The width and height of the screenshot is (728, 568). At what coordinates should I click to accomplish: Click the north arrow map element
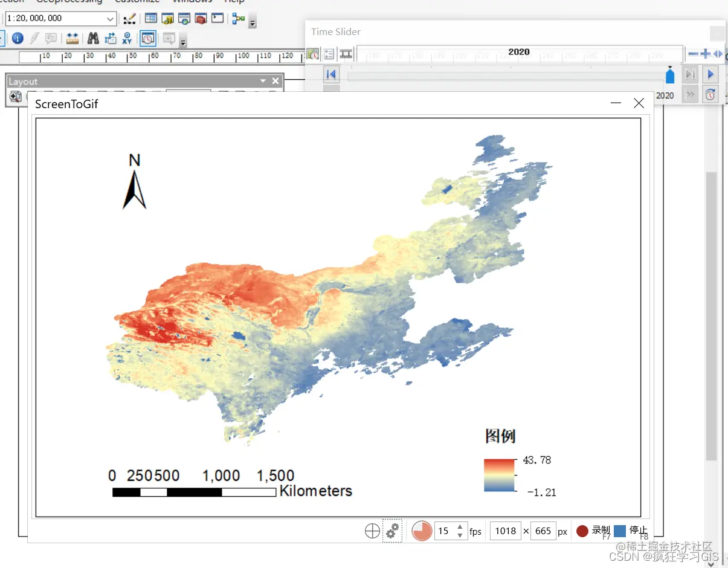134,181
